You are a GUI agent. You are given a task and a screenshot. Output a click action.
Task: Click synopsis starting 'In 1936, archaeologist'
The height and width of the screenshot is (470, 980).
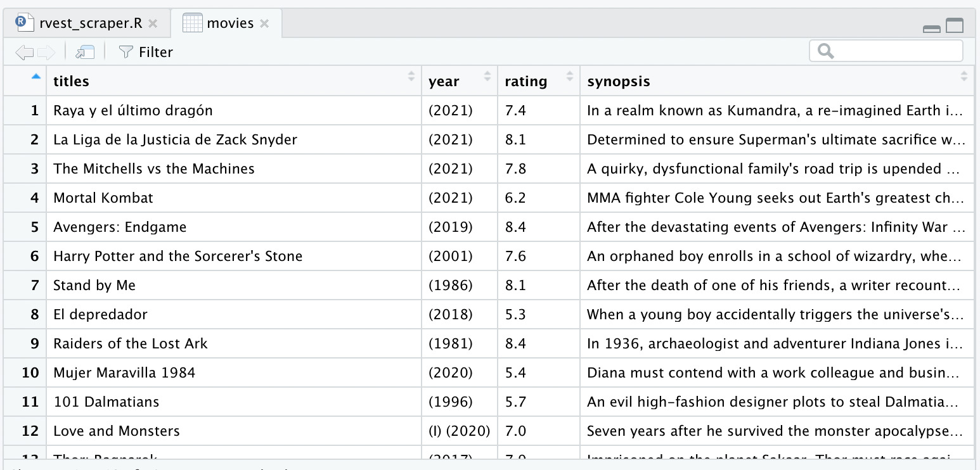coord(777,343)
